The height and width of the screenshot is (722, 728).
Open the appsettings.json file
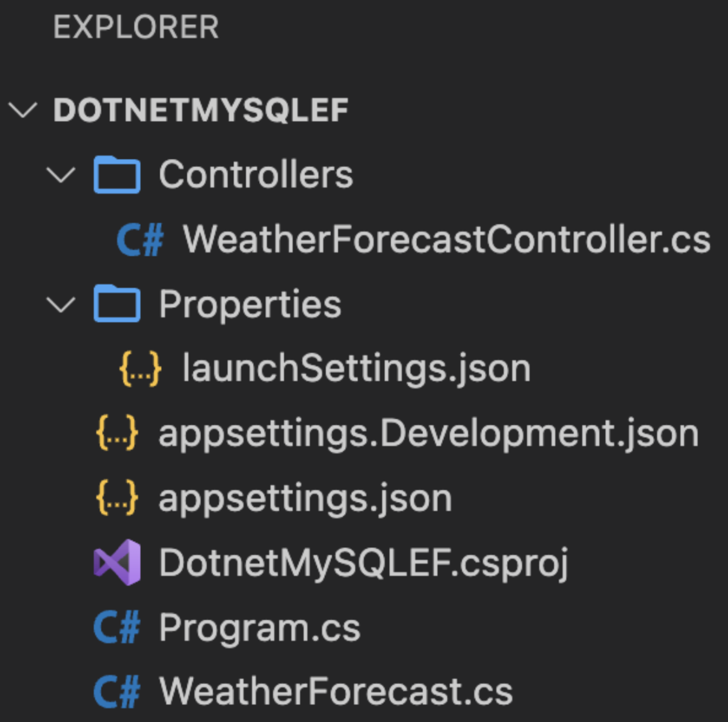[305, 498]
